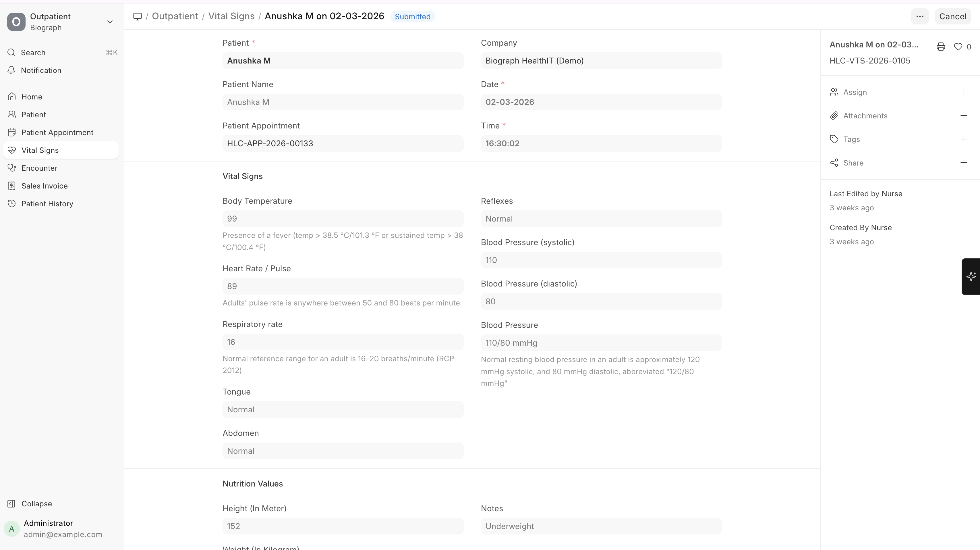Add an assignee with the Assign plus icon
The image size is (980, 550).
963,92
